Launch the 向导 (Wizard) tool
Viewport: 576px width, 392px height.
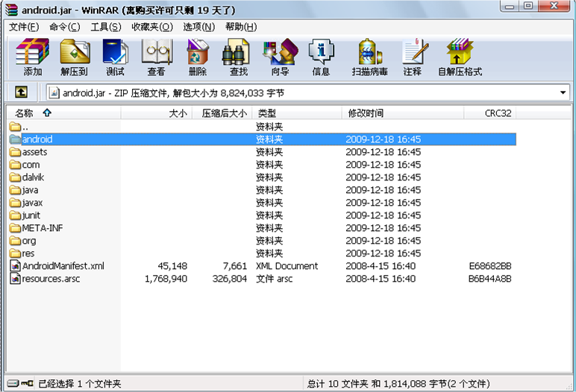[x=280, y=57]
